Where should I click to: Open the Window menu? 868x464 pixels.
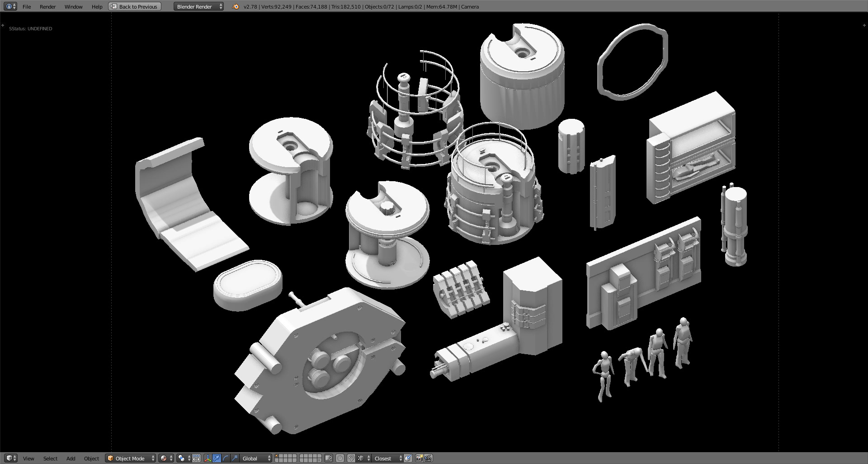pyautogui.click(x=73, y=7)
